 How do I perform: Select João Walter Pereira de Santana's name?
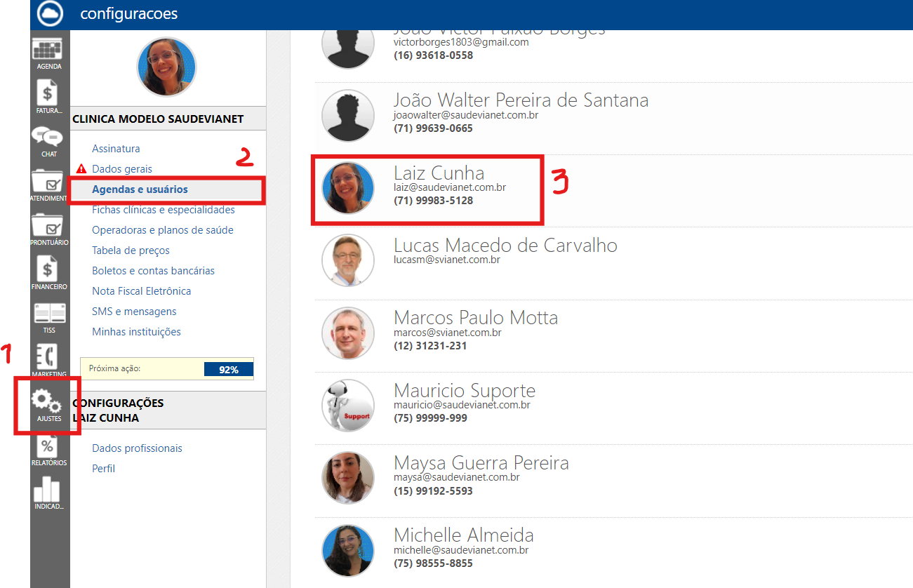click(x=521, y=100)
